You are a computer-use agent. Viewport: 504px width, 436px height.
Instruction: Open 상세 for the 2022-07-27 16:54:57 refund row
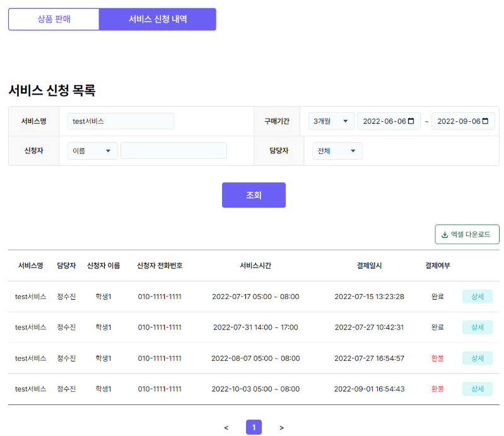click(x=477, y=358)
